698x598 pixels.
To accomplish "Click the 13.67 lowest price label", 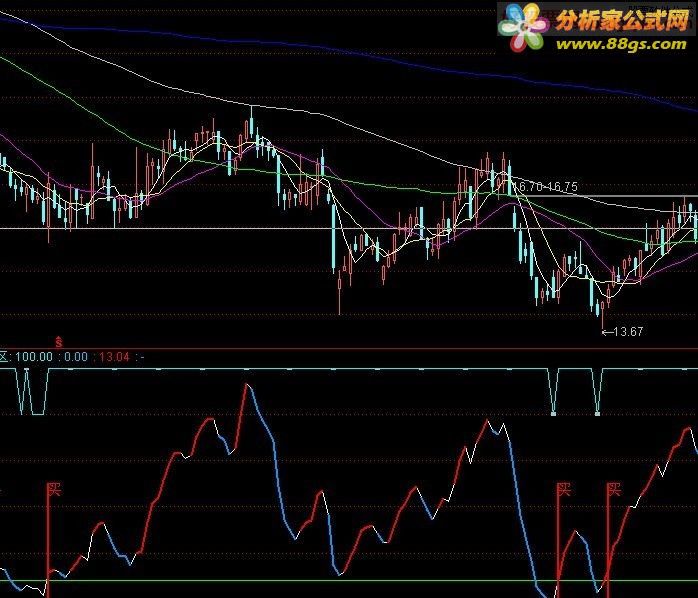I will [627, 331].
